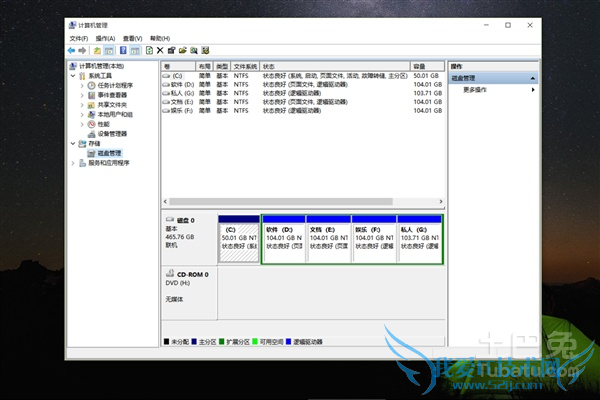The width and height of the screenshot is (600, 400).
Task: Click 更多操作 in the actions pane
Action: (x=475, y=90)
